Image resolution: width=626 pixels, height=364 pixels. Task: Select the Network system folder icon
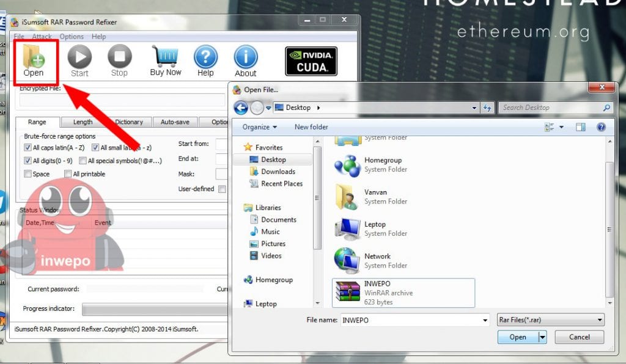click(347, 261)
